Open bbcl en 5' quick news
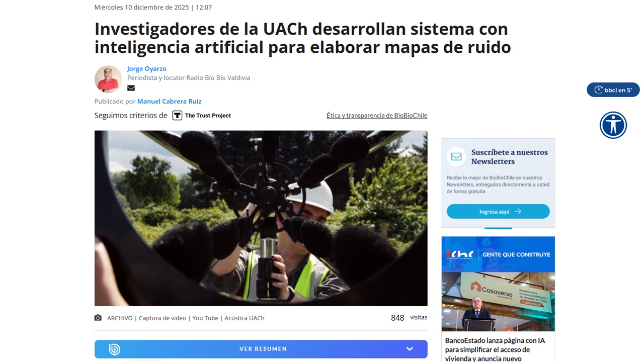The height and width of the screenshot is (362, 644). click(613, 90)
